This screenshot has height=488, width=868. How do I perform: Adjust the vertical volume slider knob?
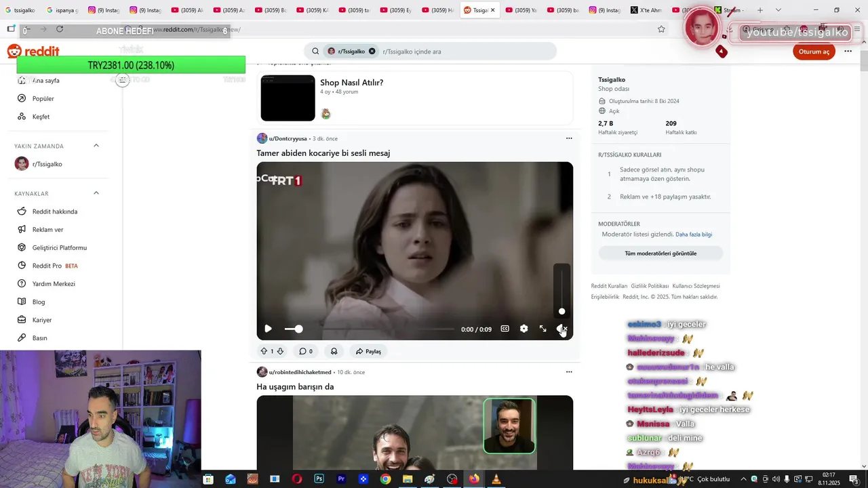pyautogui.click(x=561, y=312)
